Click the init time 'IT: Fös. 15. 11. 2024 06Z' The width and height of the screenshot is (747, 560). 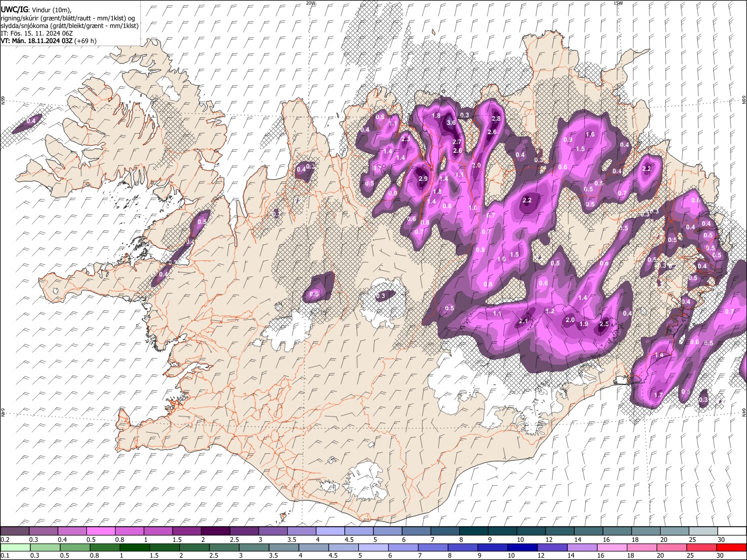coord(37,33)
